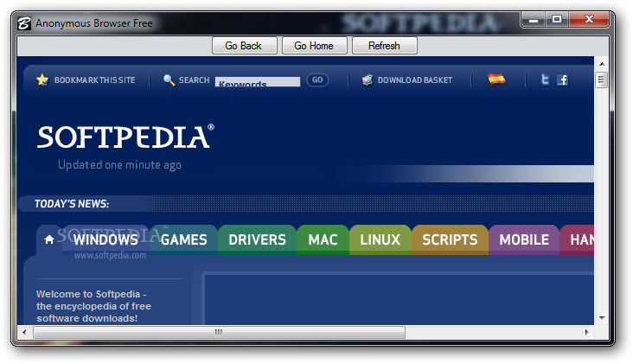The height and width of the screenshot is (364, 633).
Task: Select the Mobile category tab
Action: [x=524, y=239]
